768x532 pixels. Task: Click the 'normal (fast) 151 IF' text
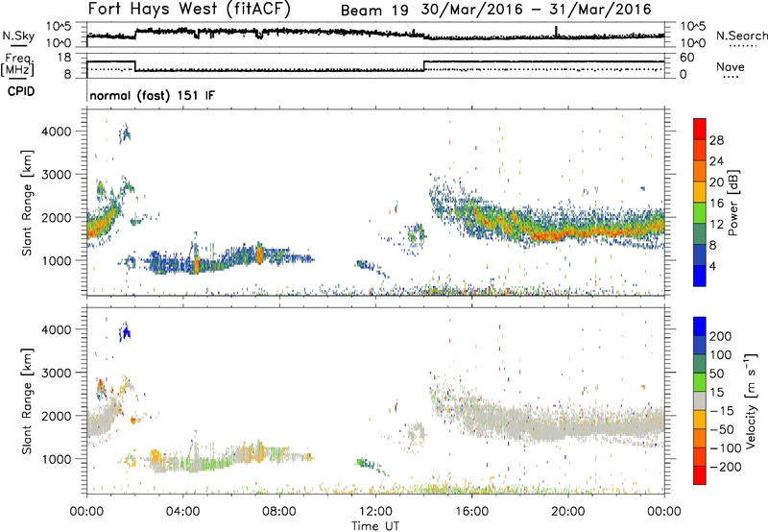[x=152, y=95]
